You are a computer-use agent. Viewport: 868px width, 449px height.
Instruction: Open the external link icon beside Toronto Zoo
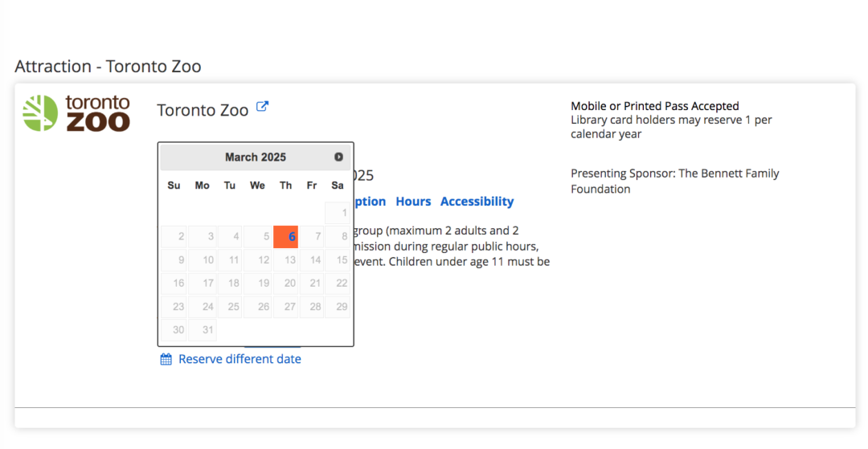[x=262, y=106]
